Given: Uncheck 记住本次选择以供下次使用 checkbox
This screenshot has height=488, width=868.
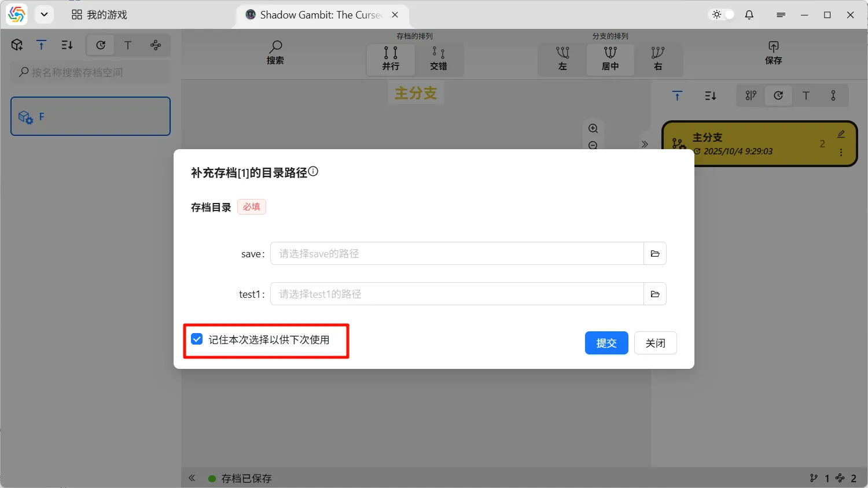Looking at the screenshot, I should tap(197, 339).
